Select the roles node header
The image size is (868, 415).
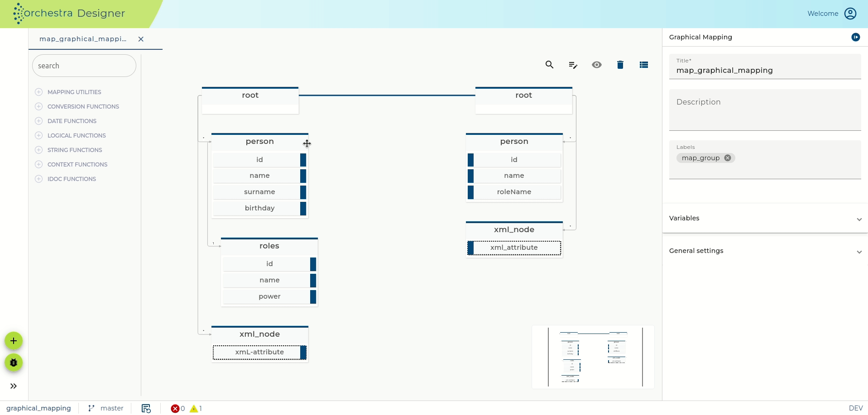pos(269,246)
